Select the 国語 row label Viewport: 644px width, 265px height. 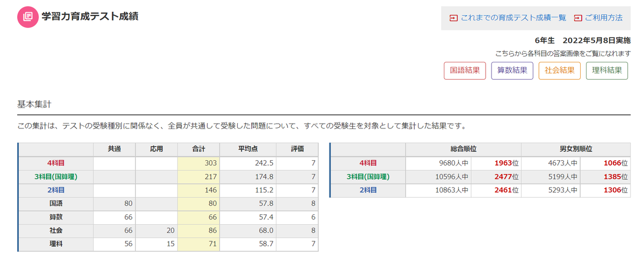[56, 204]
